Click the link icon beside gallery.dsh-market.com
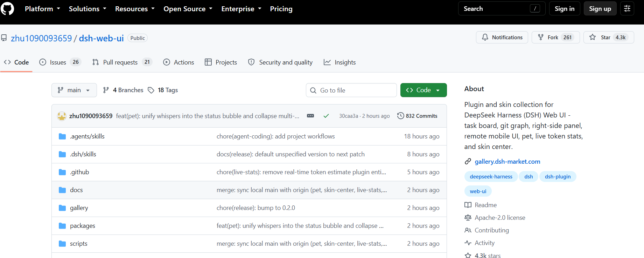The width and height of the screenshot is (644, 258). coord(468,162)
